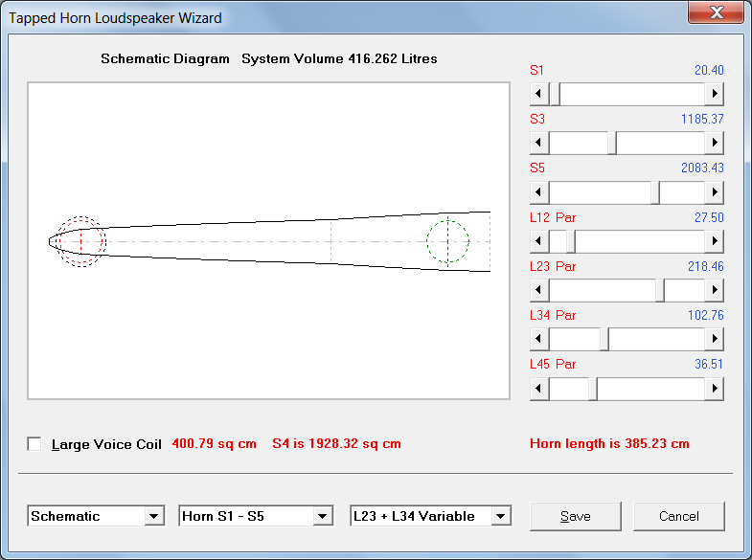The image size is (752, 560).
Task: Click the Cancel button
Action: click(x=678, y=516)
